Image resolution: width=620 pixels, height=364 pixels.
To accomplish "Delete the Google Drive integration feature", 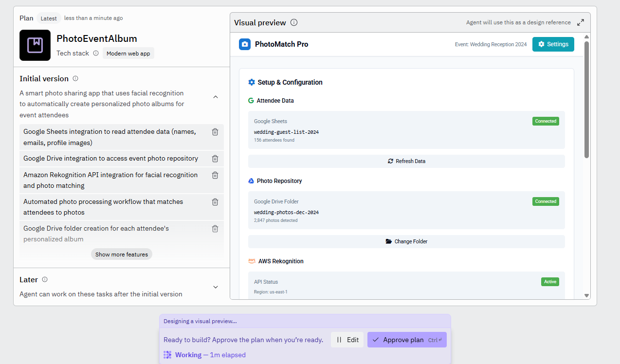I will pyautogui.click(x=215, y=158).
